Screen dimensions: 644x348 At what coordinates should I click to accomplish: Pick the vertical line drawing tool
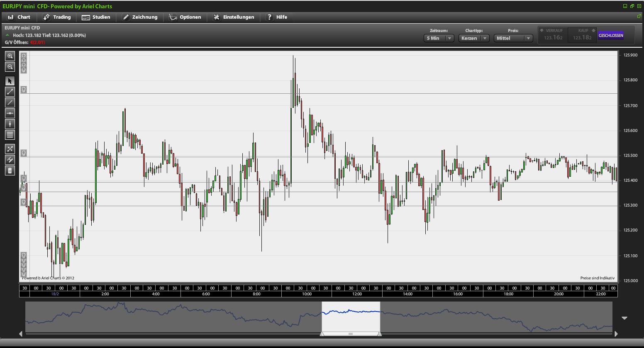click(x=10, y=124)
